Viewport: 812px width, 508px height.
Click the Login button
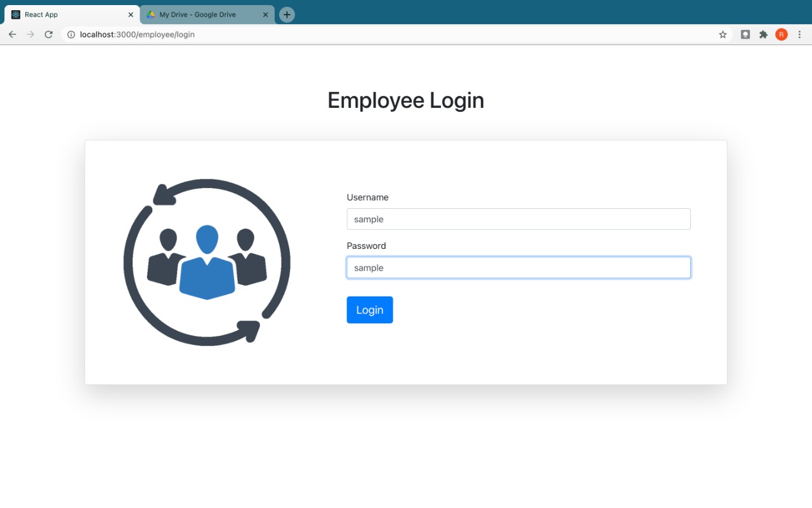[369, 310]
